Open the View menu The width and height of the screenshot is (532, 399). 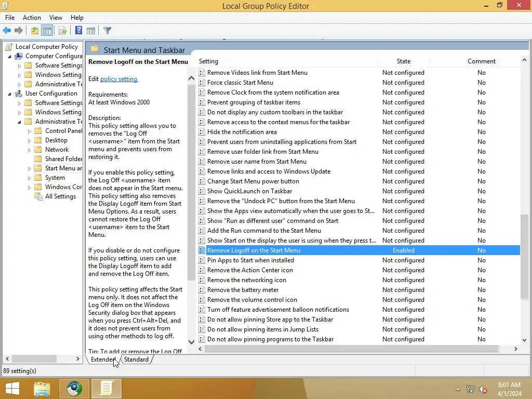coord(56,18)
